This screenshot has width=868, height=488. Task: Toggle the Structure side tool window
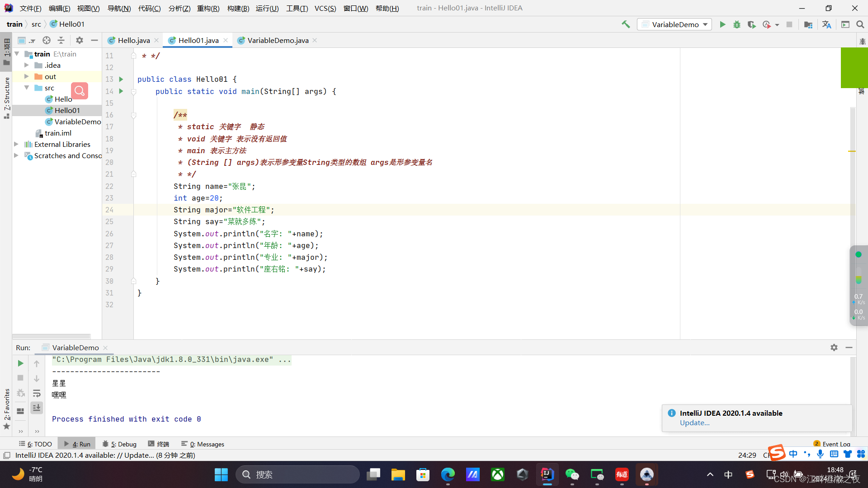(6, 98)
